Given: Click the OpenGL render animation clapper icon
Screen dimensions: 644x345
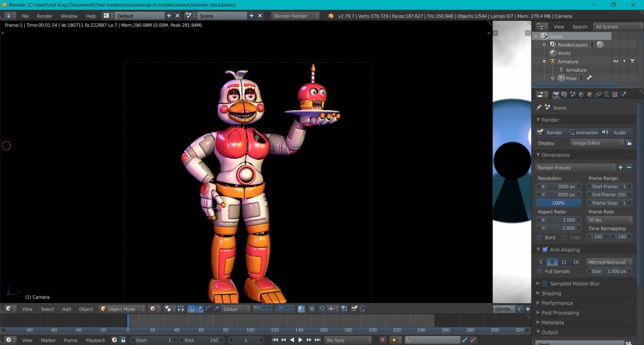Looking at the screenshot, I should pyautogui.click(x=362, y=309).
